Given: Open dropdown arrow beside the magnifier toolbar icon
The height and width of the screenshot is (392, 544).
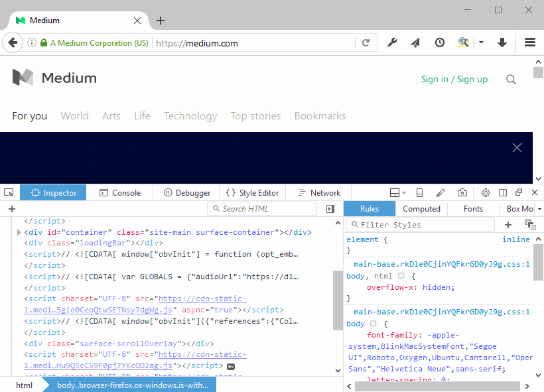Looking at the screenshot, I should click(481, 43).
